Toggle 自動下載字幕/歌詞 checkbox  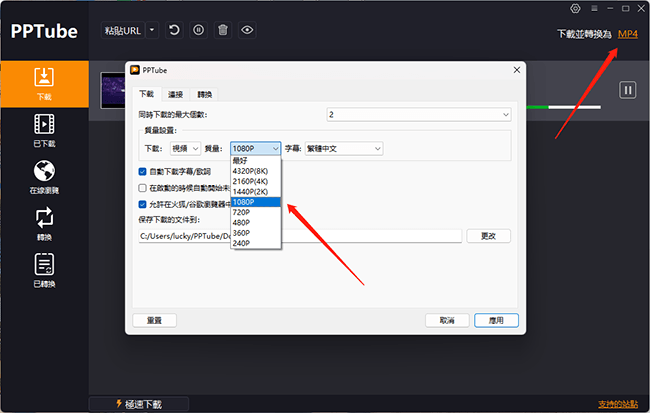point(142,172)
